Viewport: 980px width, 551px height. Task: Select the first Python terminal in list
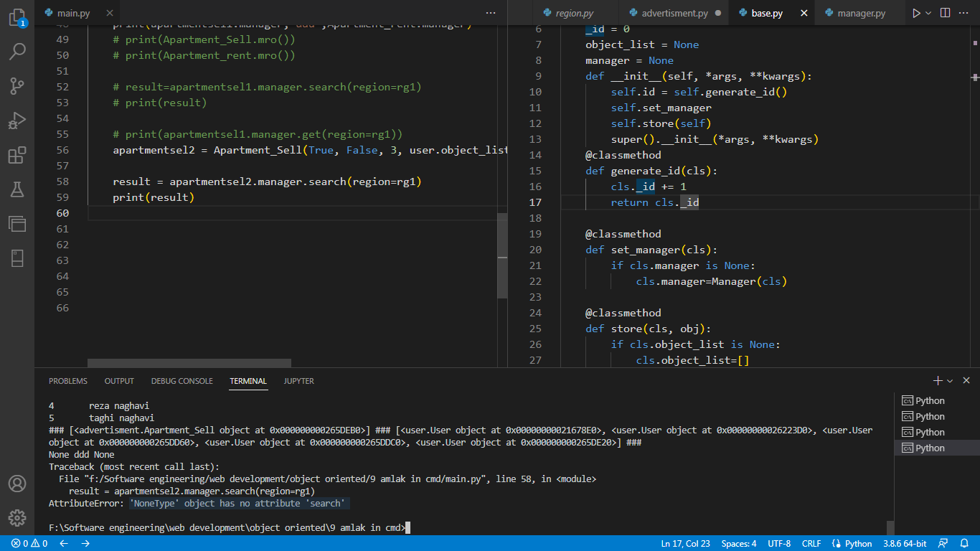click(x=937, y=400)
